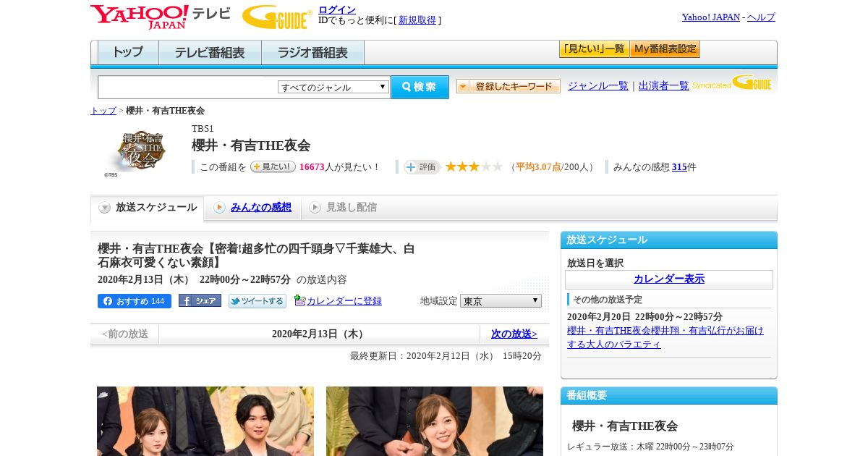Click the calendar icon beside カレンダーに登録
Viewport: 868px width, 456px height.
point(299,300)
